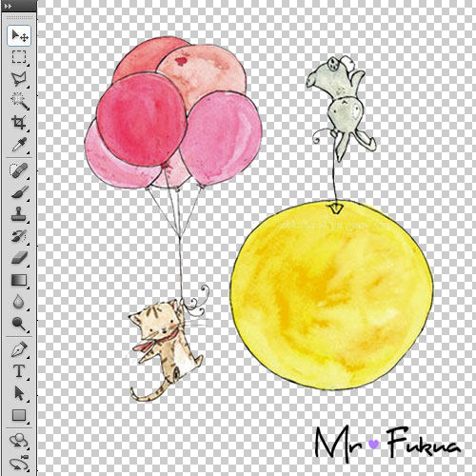Click the pink balloon bunch on canvas

pyautogui.click(x=173, y=112)
